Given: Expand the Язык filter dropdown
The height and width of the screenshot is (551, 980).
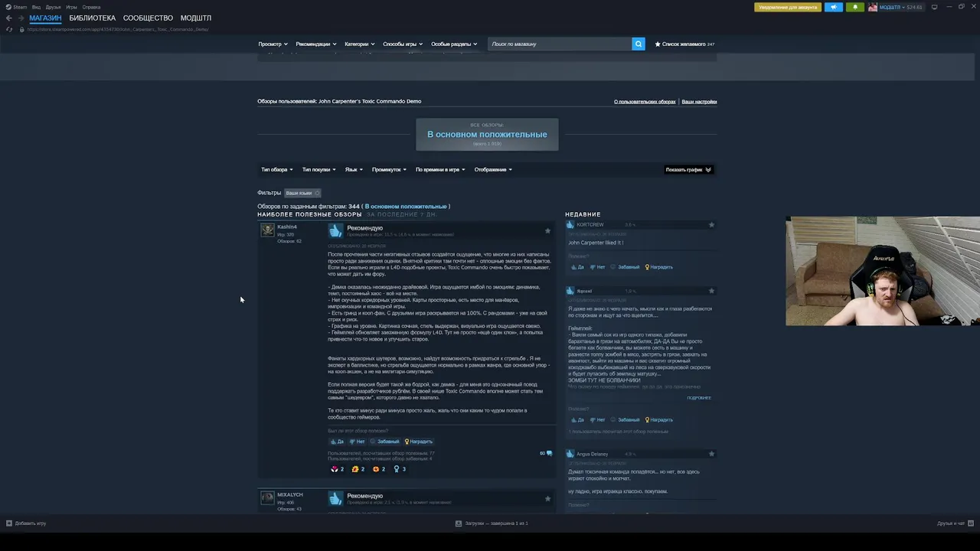Looking at the screenshot, I should click(354, 170).
